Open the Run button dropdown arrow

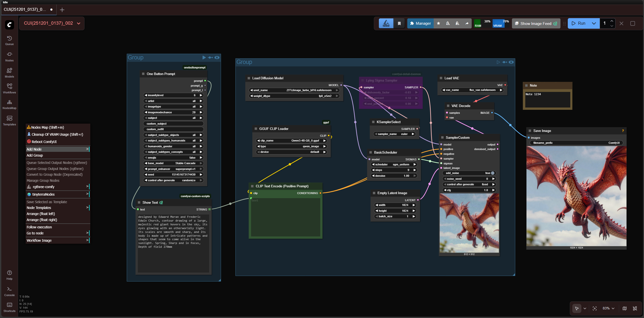[x=594, y=23]
